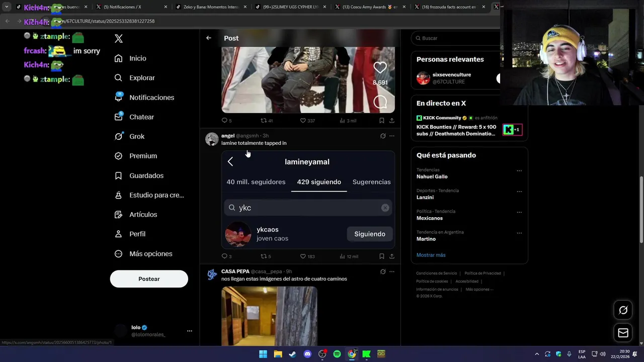
Task: View stats of the 3 mil views post
Action: (x=348, y=121)
